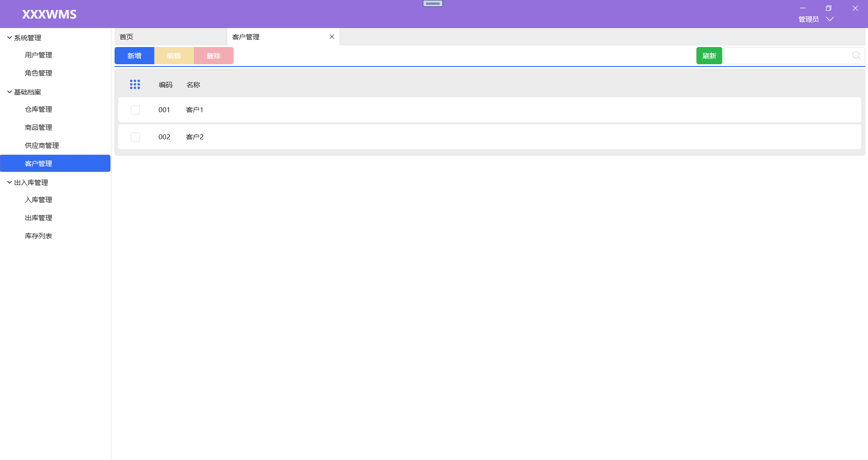The width and height of the screenshot is (868, 460).
Task: Collapse the 出入库管理 menu group
Action: pos(10,182)
